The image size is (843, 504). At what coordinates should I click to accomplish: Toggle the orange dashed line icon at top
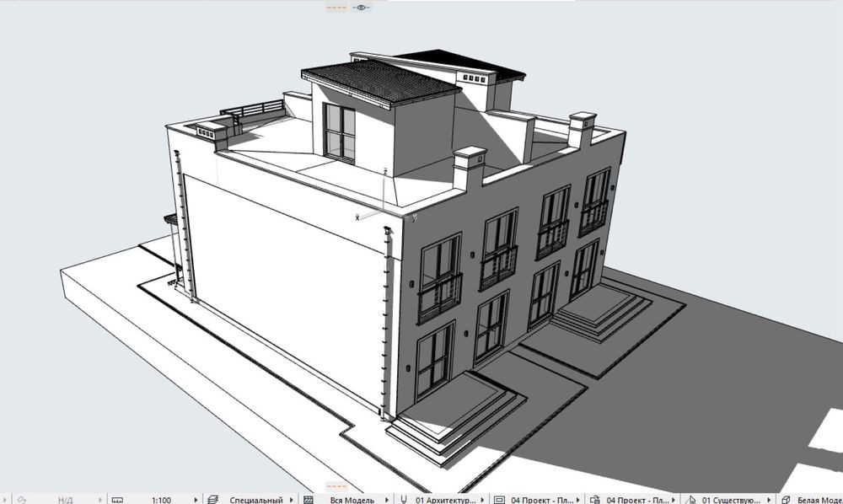[x=337, y=7]
